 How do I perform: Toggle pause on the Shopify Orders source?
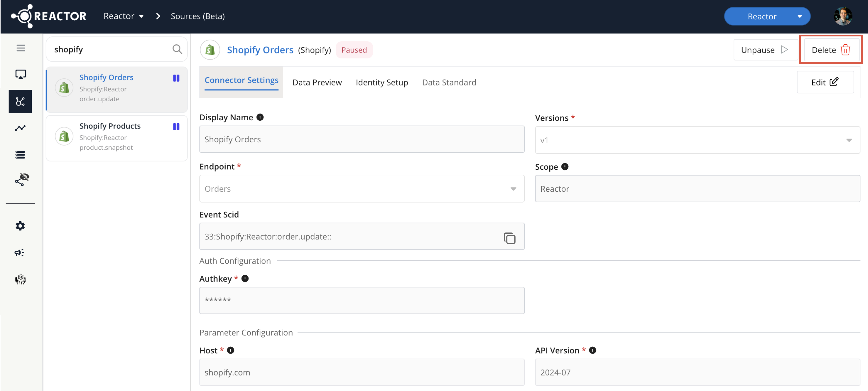tap(176, 78)
